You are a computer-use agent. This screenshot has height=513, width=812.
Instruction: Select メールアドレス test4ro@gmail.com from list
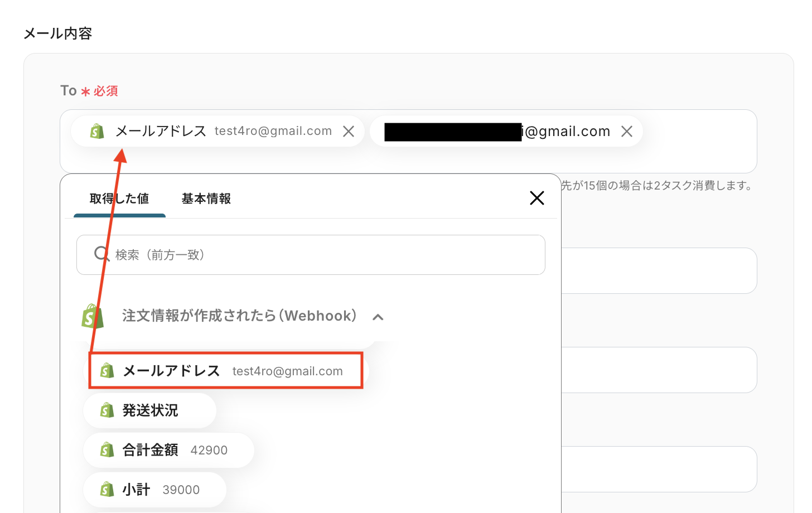(x=226, y=371)
